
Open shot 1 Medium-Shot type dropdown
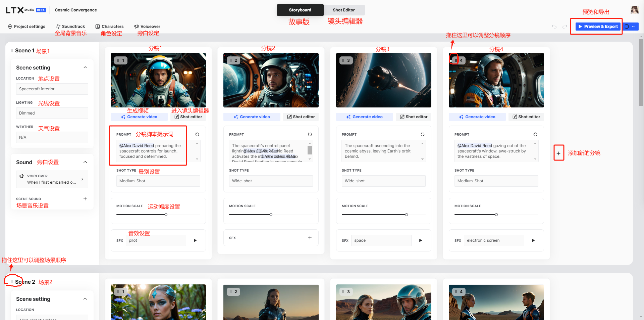[158, 181]
